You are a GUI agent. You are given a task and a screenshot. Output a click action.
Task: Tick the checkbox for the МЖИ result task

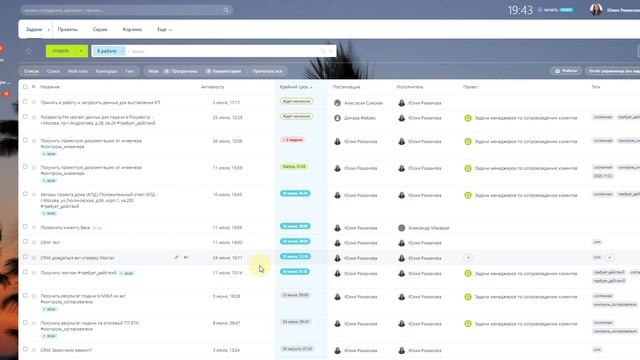tap(25, 296)
